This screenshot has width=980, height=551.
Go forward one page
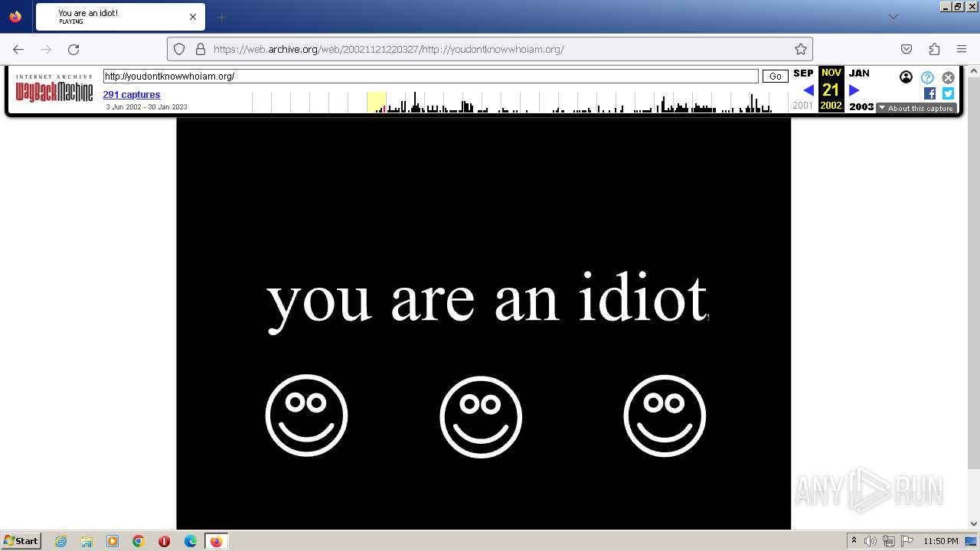click(x=46, y=49)
